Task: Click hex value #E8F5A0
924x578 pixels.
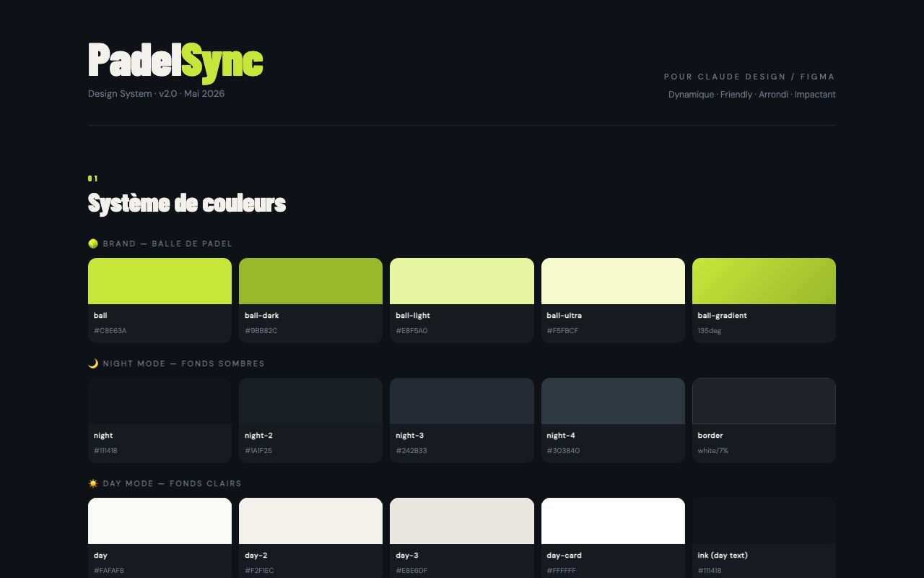Action: point(411,331)
